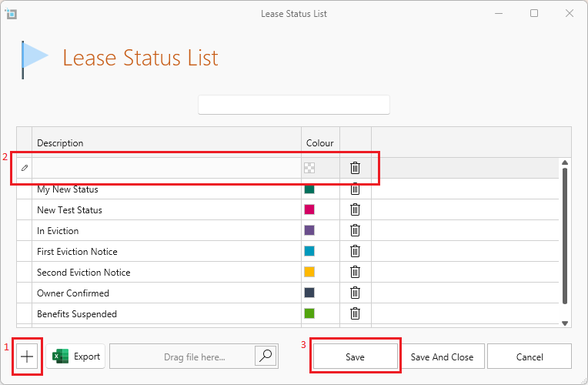Viewport: 588px width, 385px height.
Task: Click trash icon for Benefits Suspended
Action: (x=355, y=313)
